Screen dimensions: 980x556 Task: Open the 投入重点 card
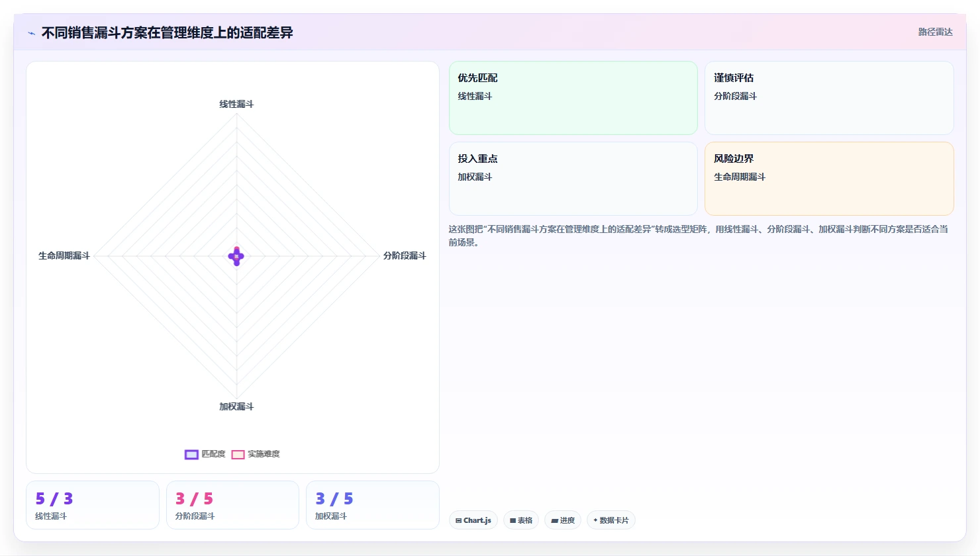573,179
